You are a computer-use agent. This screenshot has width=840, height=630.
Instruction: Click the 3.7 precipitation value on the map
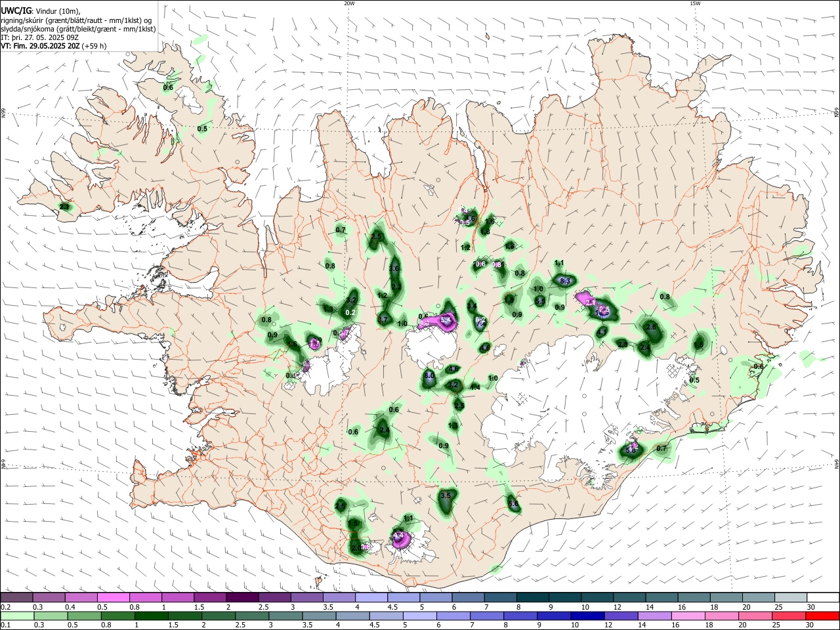pos(383,320)
